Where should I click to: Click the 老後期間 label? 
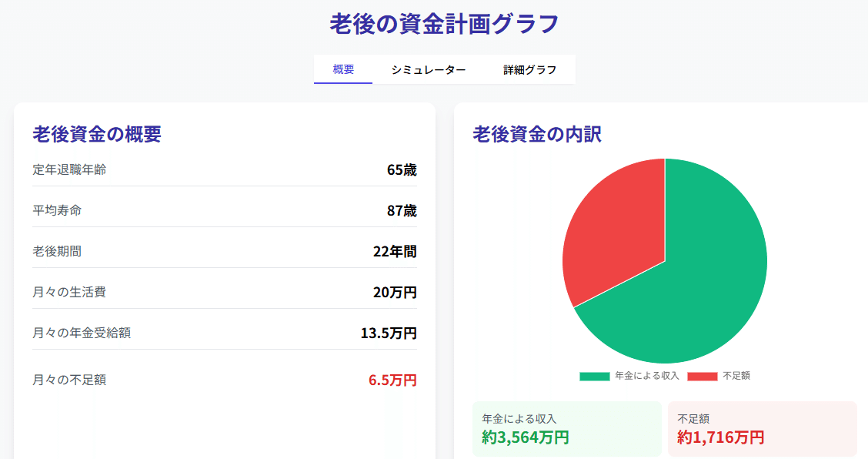click(57, 251)
